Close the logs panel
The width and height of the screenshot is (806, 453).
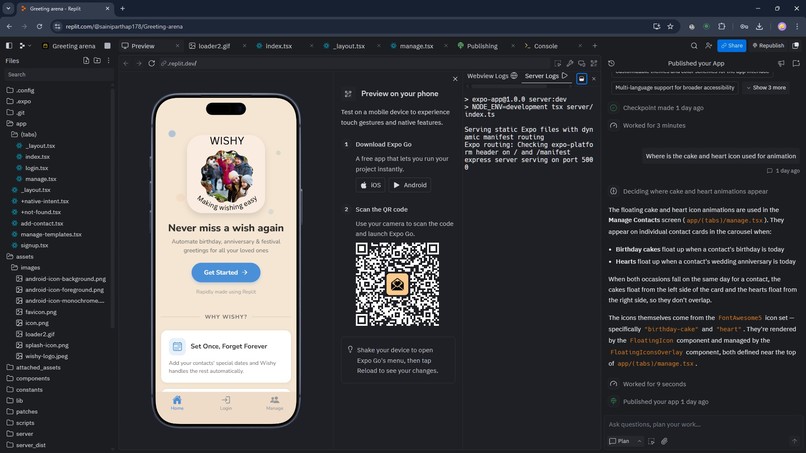tap(594, 79)
